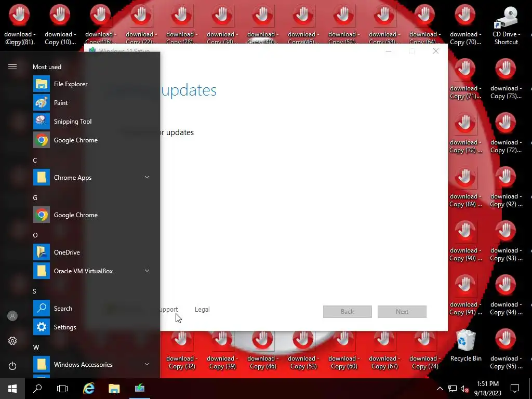Screen dimensions: 532x399
Task: Switch to Windows 11 Setup taskbar icon
Action: tap(139, 389)
